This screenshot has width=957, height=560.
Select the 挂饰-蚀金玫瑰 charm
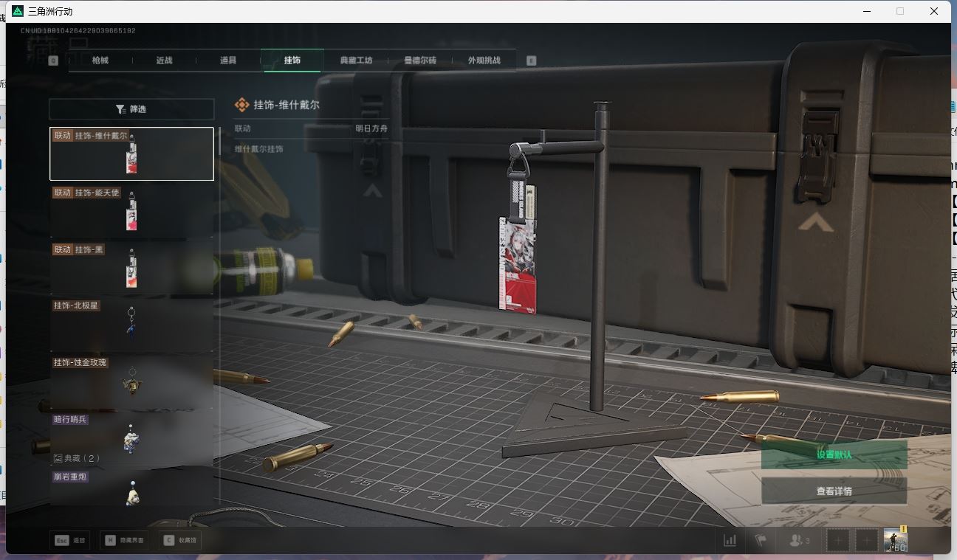tap(131, 380)
